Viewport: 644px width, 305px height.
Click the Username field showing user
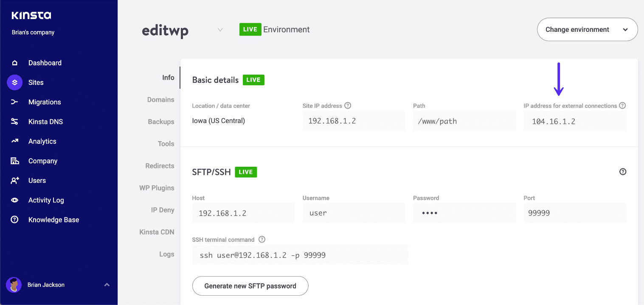[354, 213]
